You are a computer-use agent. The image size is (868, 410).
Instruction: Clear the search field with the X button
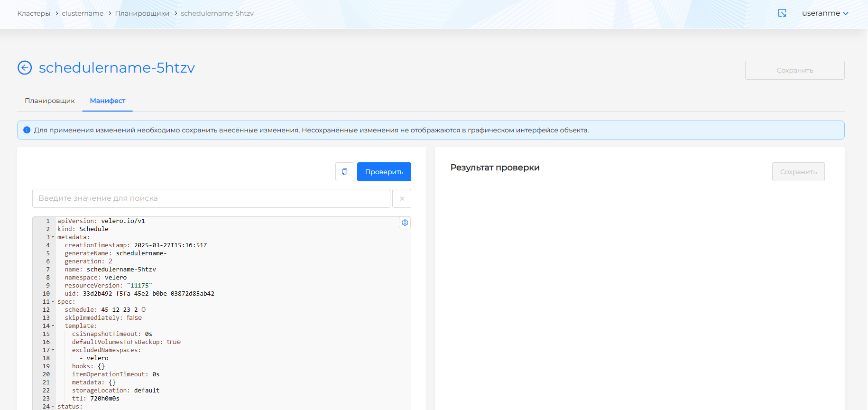coord(402,198)
